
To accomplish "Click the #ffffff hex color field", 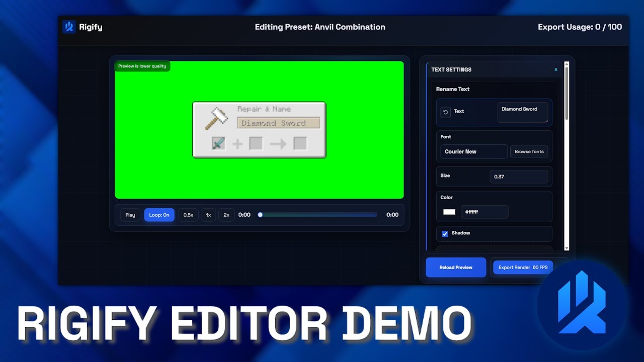I will (x=484, y=212).
